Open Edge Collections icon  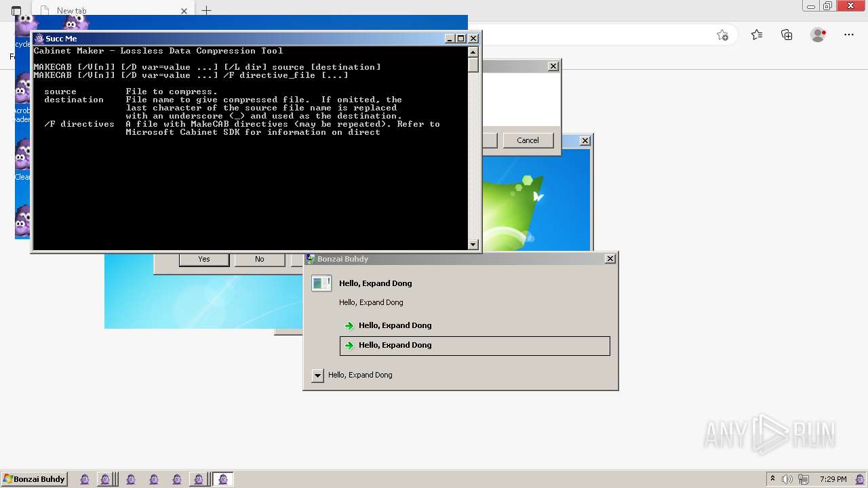(x=787, y=35)
